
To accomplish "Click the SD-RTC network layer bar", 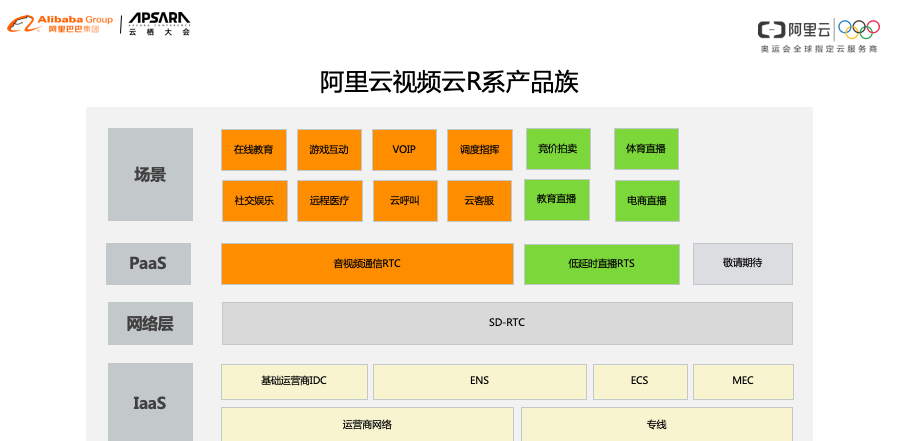I will pos(507,324).
